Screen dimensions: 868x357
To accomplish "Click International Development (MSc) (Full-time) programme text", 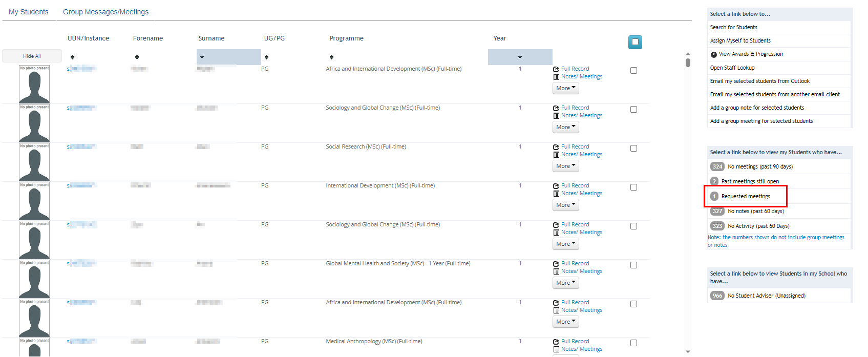I will (380, 186).
